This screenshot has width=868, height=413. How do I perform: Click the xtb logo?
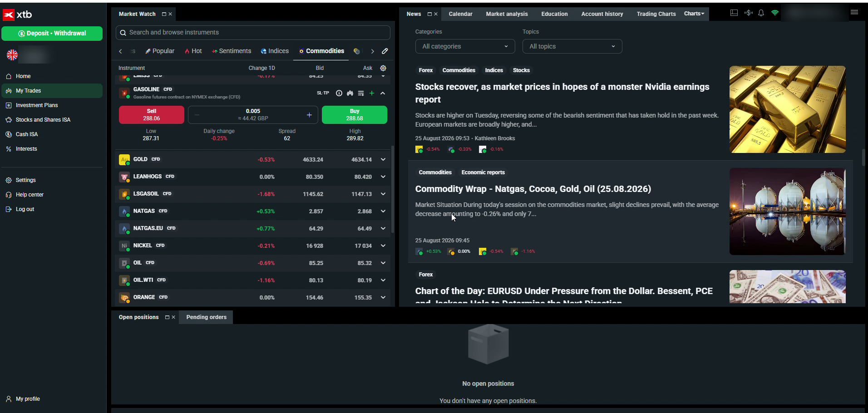click(x=17, y=15)
